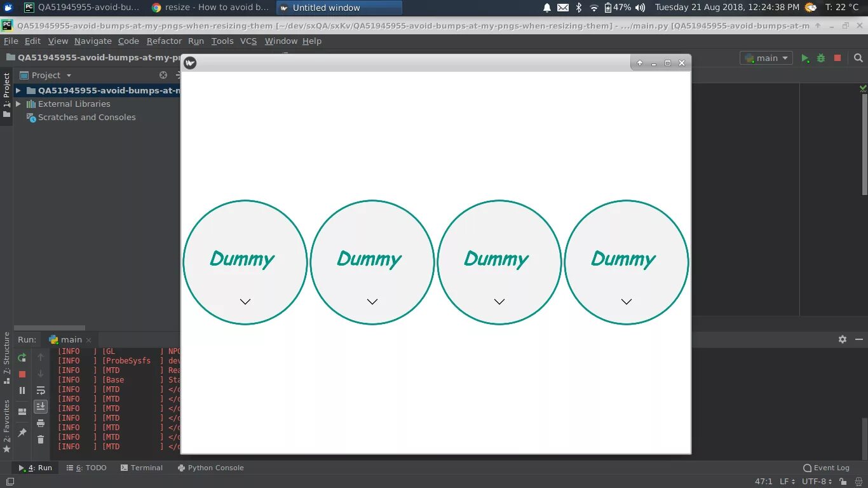This screenshot has height=488, width=868.
Task: Close the main run tab
Action: click(88, 340)
